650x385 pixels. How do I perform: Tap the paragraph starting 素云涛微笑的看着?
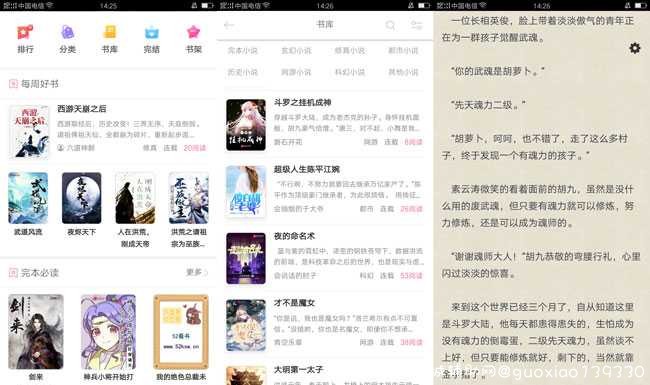pos(538,206)
